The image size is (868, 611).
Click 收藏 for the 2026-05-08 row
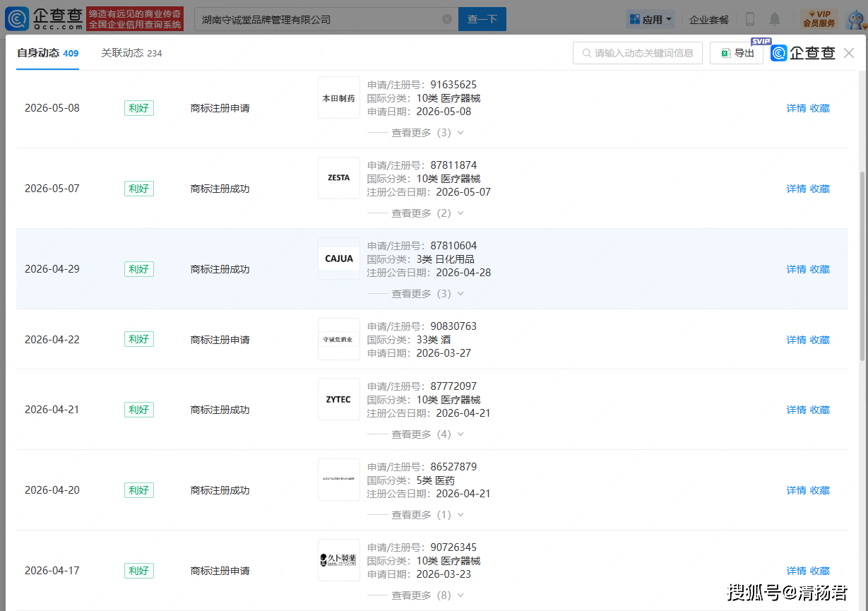point(820,108)
